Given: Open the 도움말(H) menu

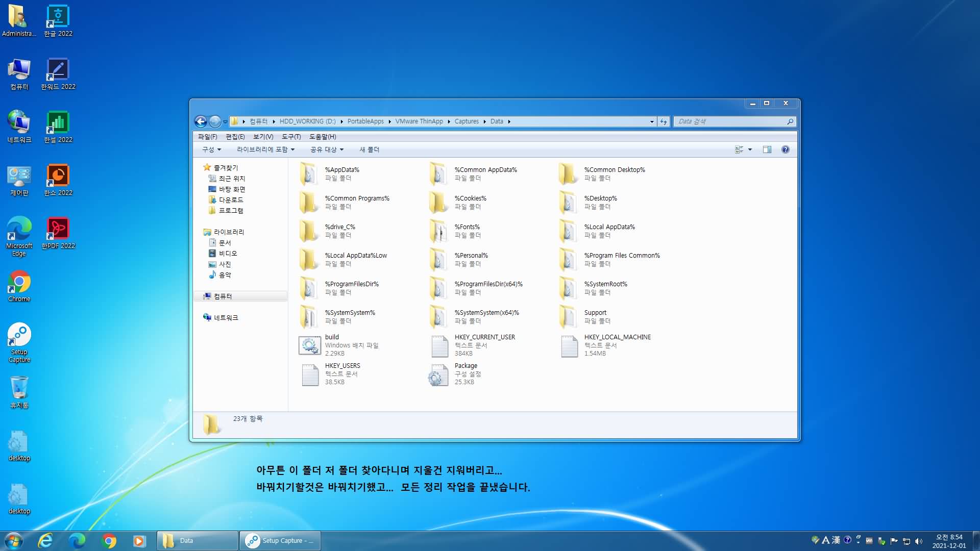Looking at the screenshot, I should tap(323, 137).
